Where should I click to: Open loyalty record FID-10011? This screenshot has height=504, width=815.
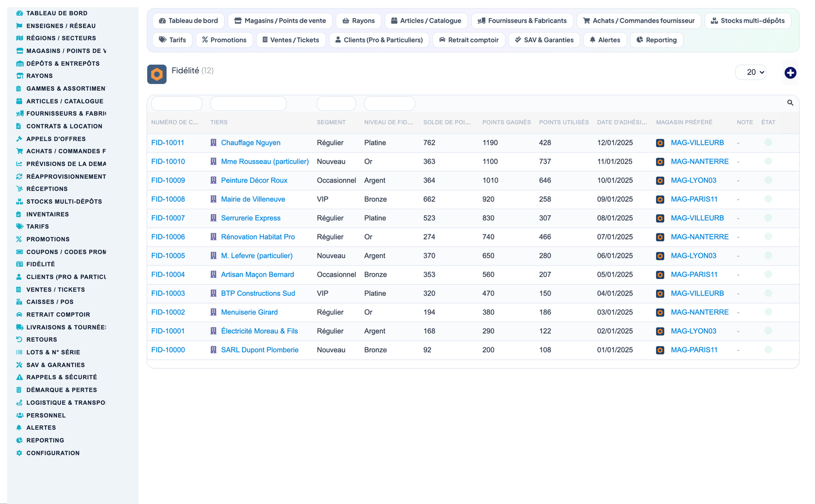(168, 143)
